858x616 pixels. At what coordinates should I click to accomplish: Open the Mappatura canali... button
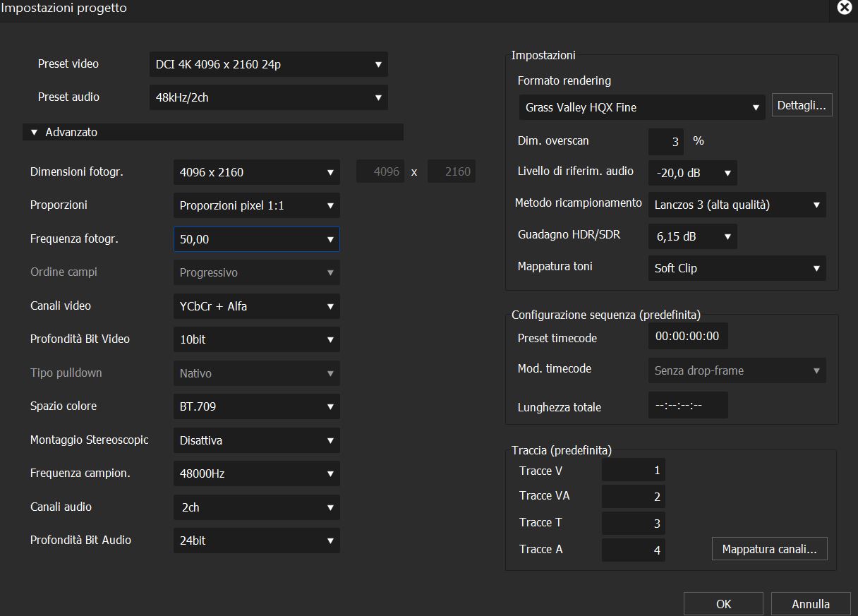tap(769, 549)
